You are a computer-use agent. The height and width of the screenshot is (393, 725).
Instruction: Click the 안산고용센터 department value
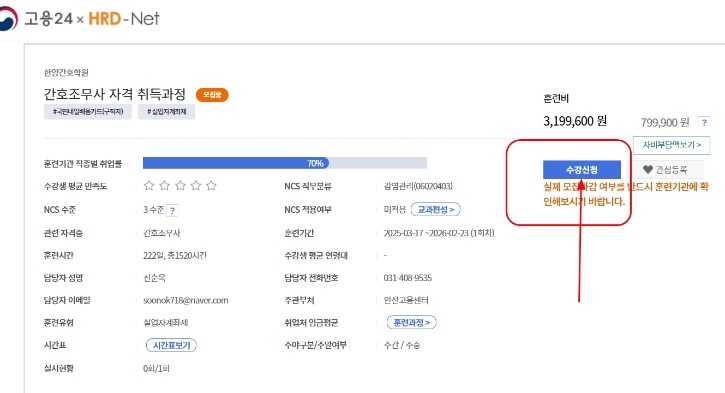click(x=406, y=301)
